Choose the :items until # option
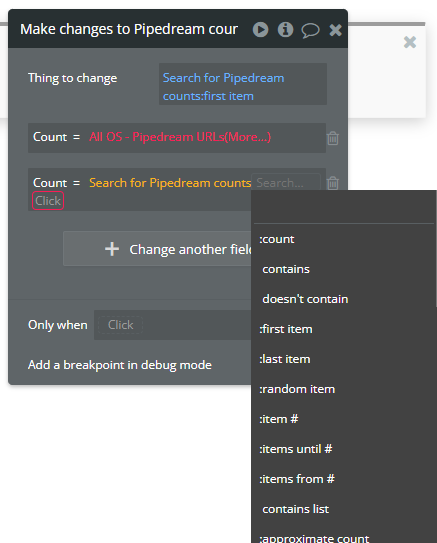The width and height of the screenshot is (437, 543). point(296,449)
